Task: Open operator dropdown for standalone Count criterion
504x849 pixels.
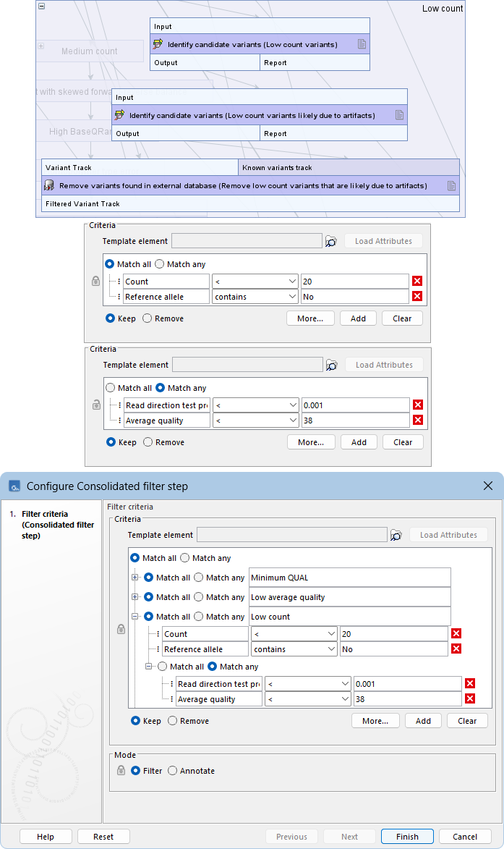Action: click(255, 281)
